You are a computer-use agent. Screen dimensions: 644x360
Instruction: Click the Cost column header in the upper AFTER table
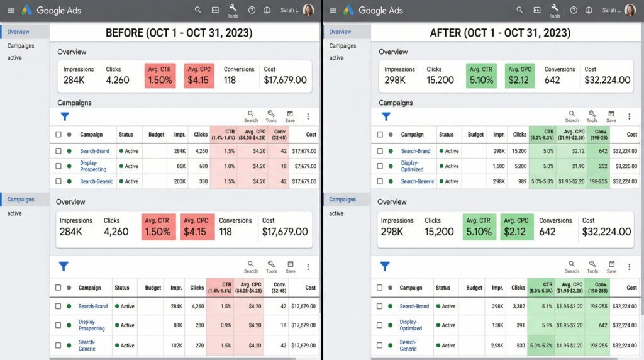631,134
